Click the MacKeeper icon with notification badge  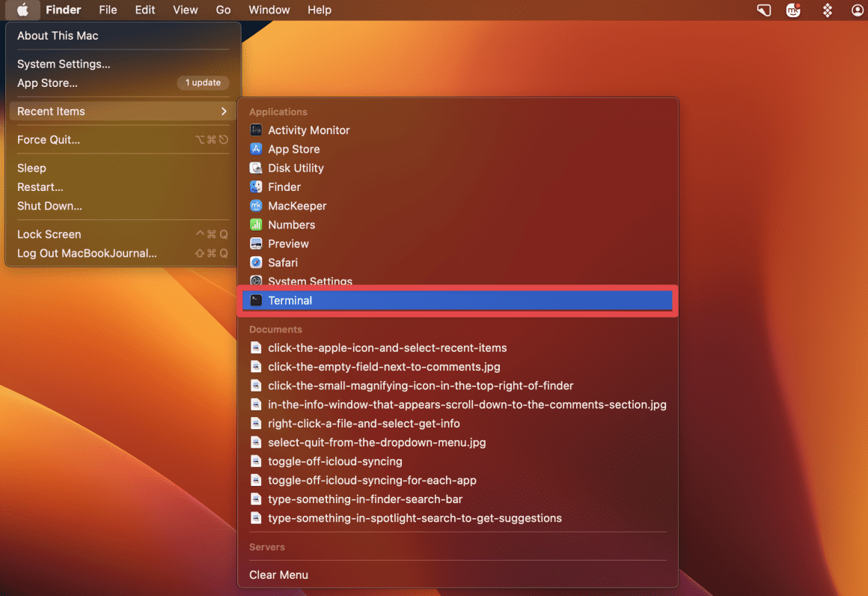[792, 10]
